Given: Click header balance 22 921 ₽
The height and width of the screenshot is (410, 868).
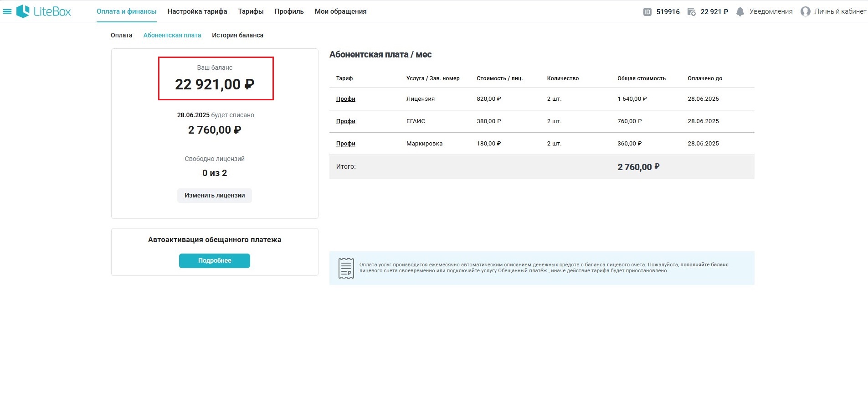Looking at the screenshot, I should (714, 12).
